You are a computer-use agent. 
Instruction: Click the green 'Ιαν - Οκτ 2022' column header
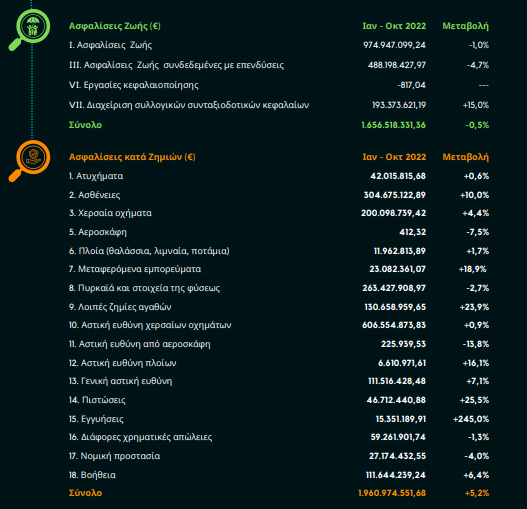[394, 26]
